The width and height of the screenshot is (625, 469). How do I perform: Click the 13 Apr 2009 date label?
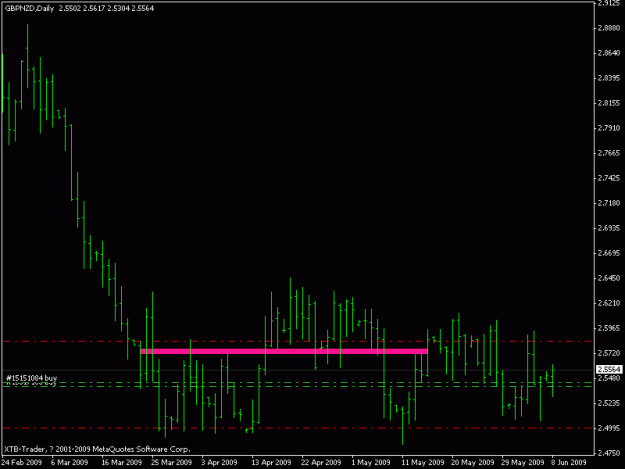271,462
